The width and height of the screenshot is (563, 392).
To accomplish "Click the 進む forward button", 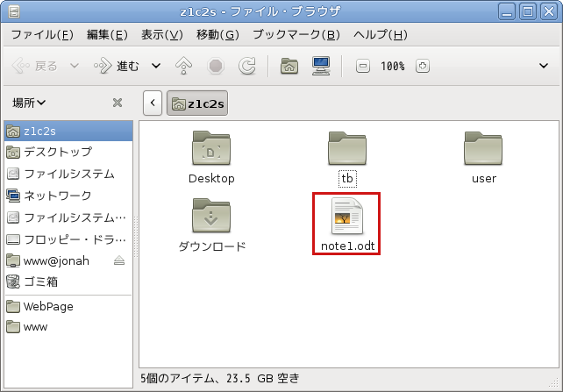I will tap(117, 66).
